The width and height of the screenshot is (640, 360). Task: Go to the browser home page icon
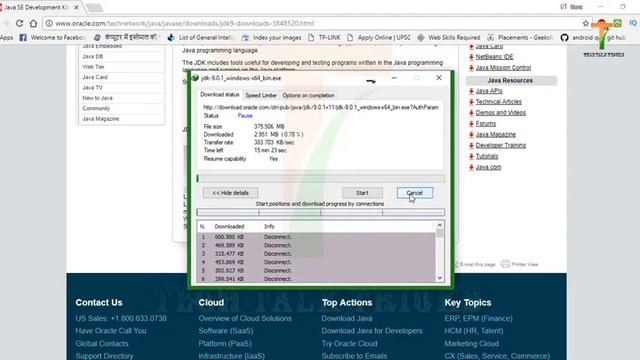33,23
